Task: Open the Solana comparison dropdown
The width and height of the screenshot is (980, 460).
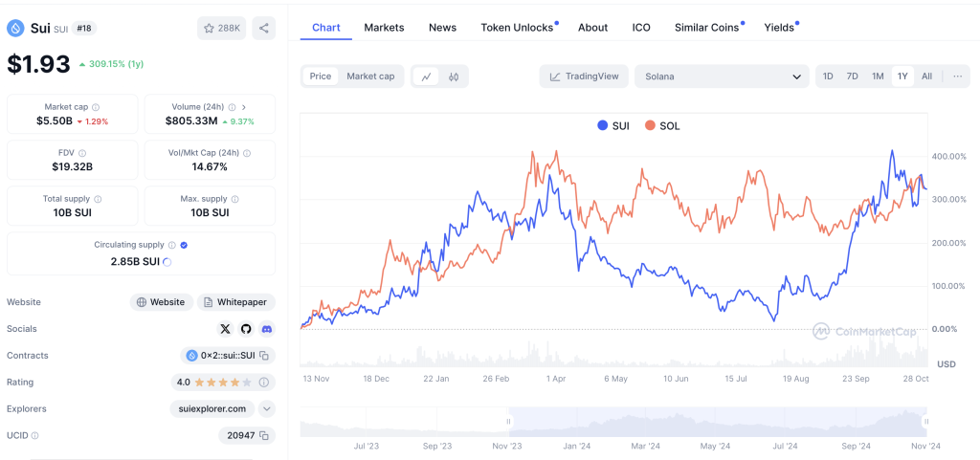Action: pos(722,77)
